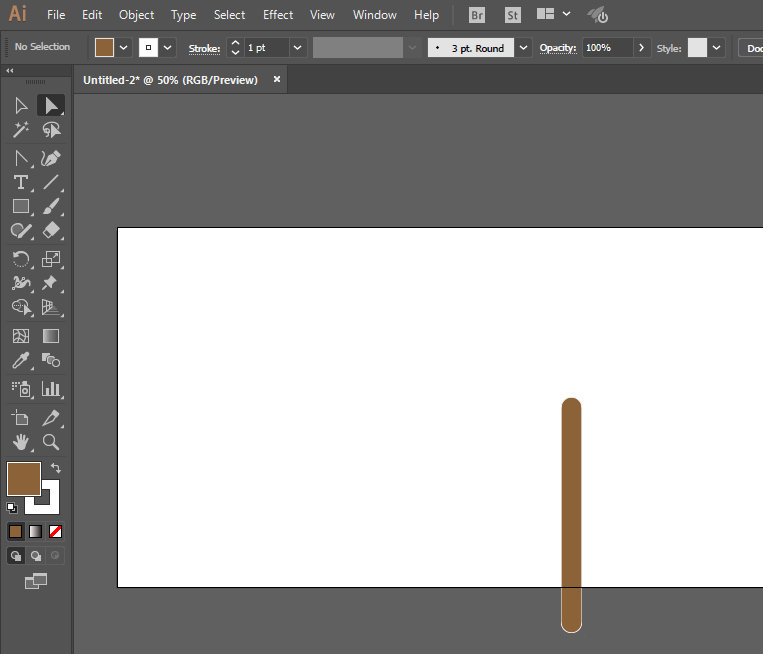Select the Zoom tool
The height and width of the screenshot is (654, 763).
[51, 441]
